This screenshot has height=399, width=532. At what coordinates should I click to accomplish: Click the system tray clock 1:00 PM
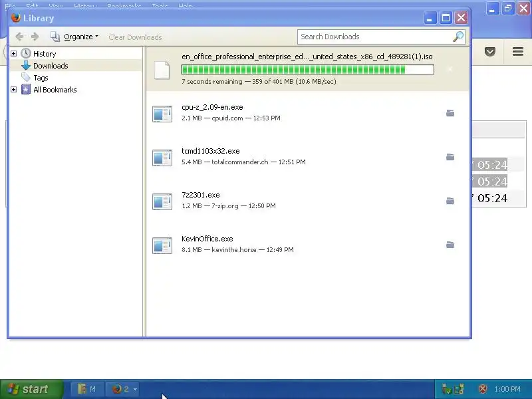507,389
